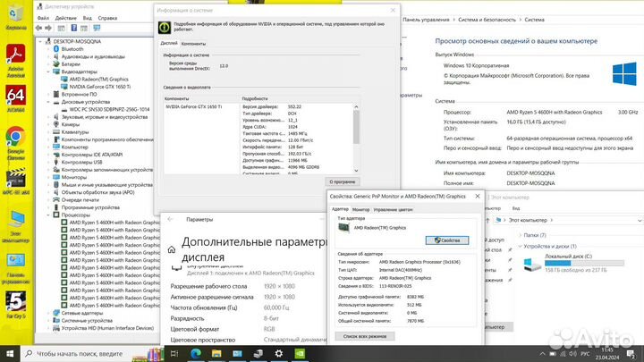Open the Recycle Bin desktop icon
The height and width of the screenshot is (362, 644).
pyautogui.click(x=15, y=18)
